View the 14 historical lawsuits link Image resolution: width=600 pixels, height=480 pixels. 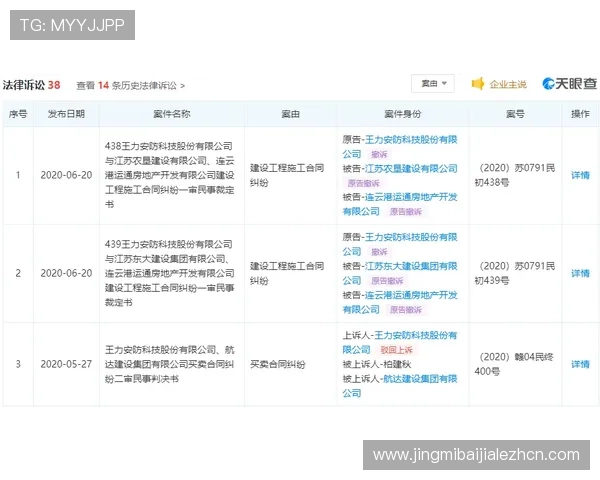[x=131, y=85]
